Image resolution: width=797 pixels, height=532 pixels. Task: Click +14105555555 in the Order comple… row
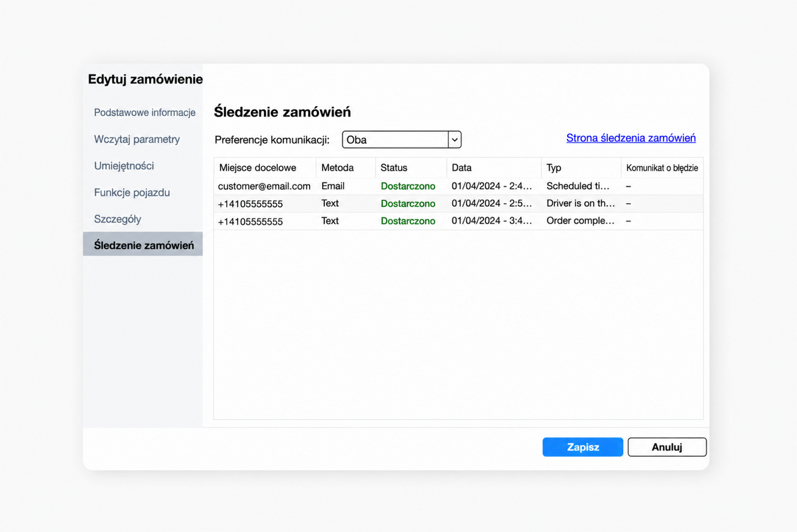(x=250, y=221)
